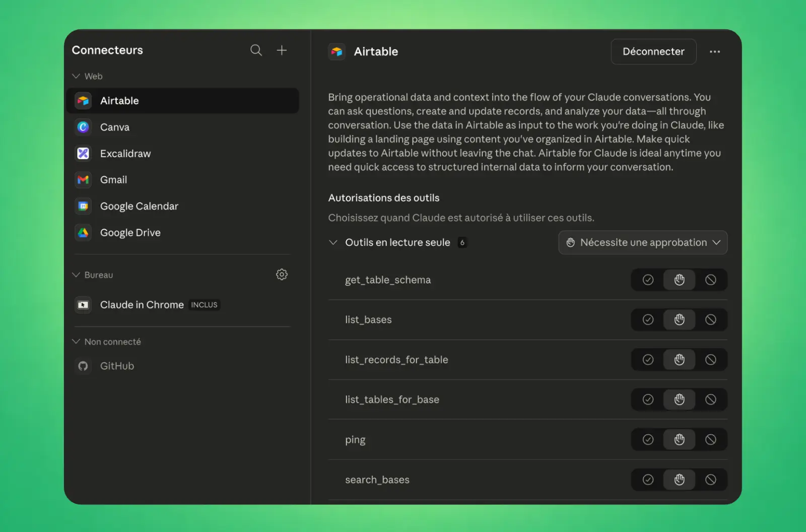Click the Gmail icon in sidebar

(x=83, y=180)
